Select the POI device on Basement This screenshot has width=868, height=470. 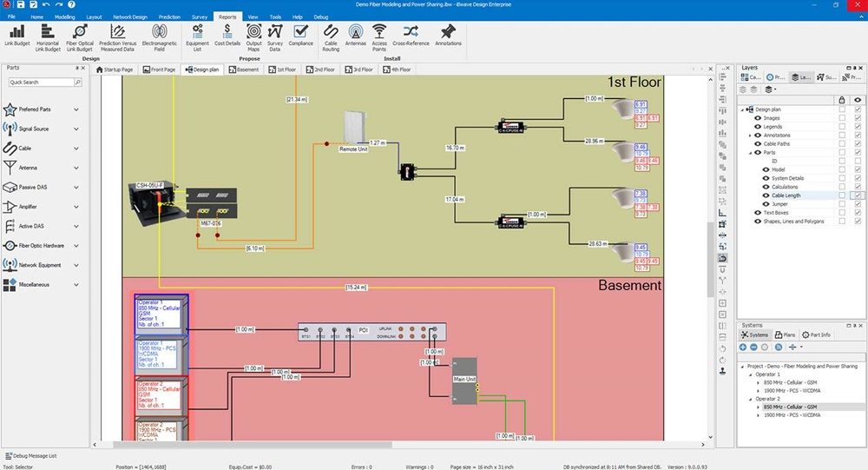(372, 332)
